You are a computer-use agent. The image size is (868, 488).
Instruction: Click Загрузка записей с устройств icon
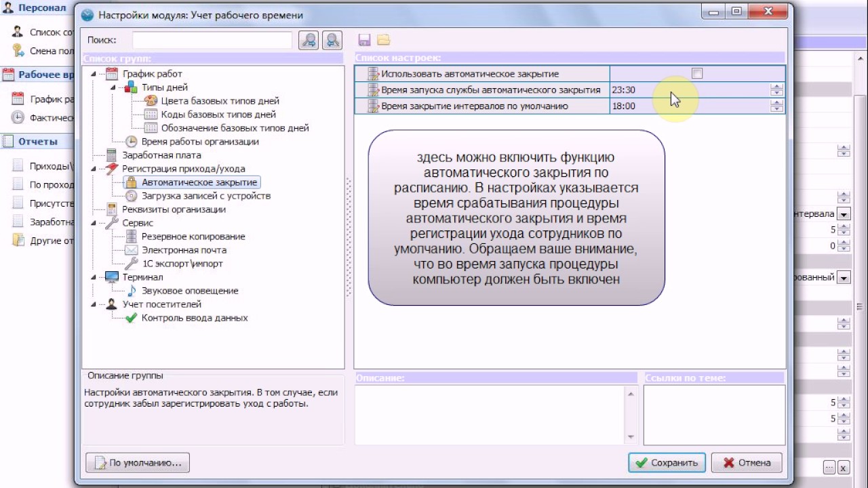(x=132, y=196)
